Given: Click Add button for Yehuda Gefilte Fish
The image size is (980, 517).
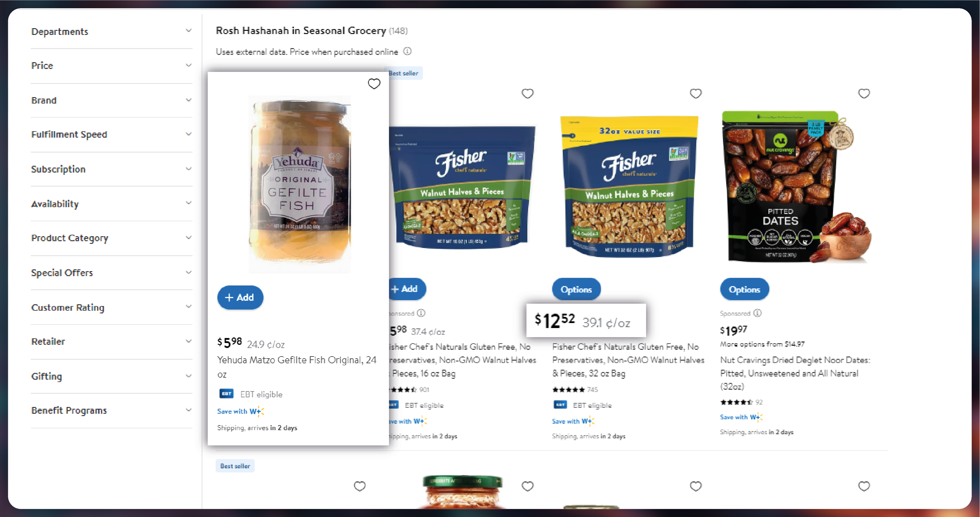Looking at the screenshot, I should [x=239, y=297].
